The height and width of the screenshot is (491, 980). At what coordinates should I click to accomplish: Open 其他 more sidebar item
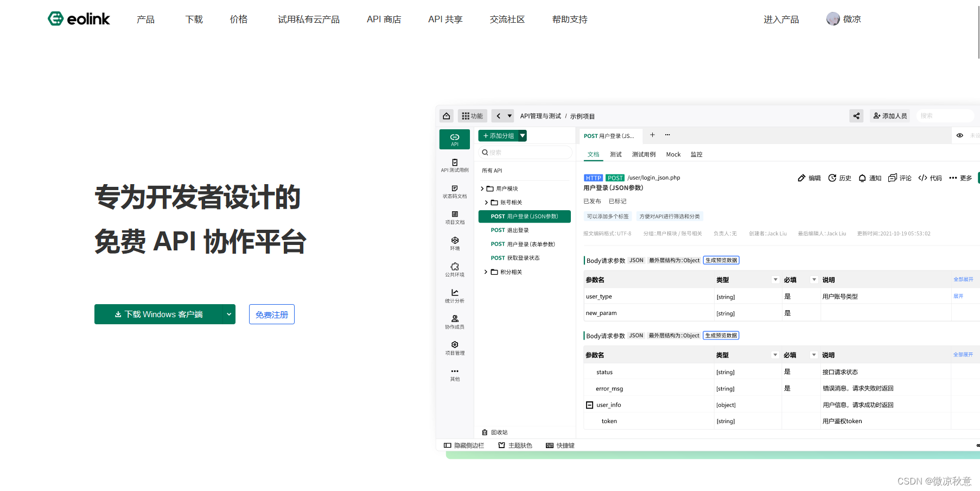tap(455, 374)
